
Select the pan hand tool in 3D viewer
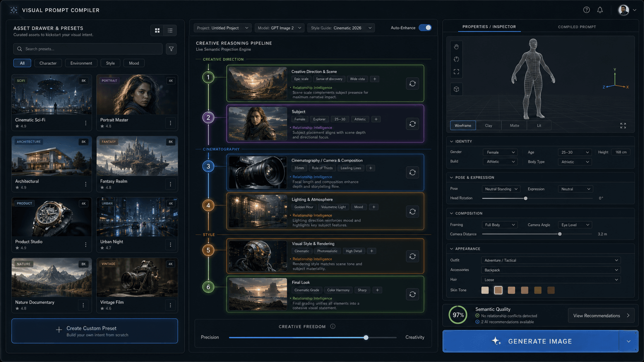(456, 47)
